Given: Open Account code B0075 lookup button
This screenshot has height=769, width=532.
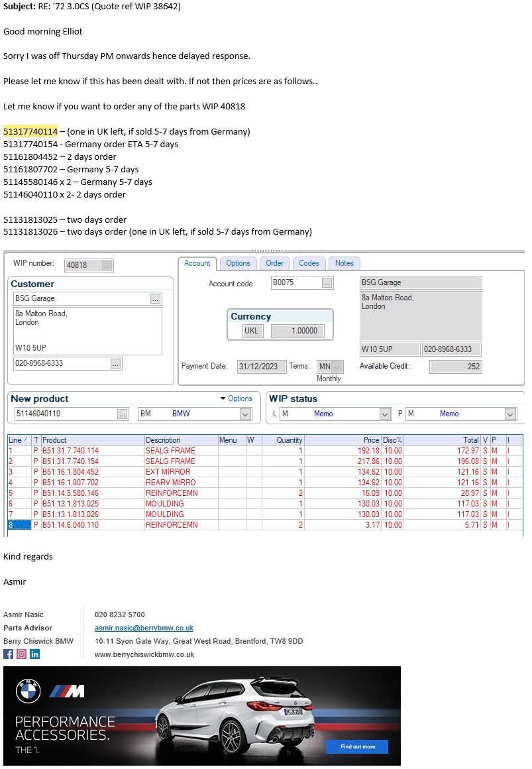Looking at the screenshot, I should 327,283.
